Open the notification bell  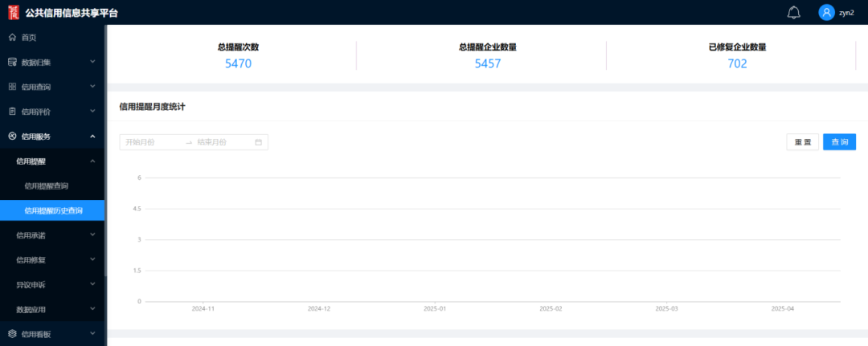(x=794, y=12)
